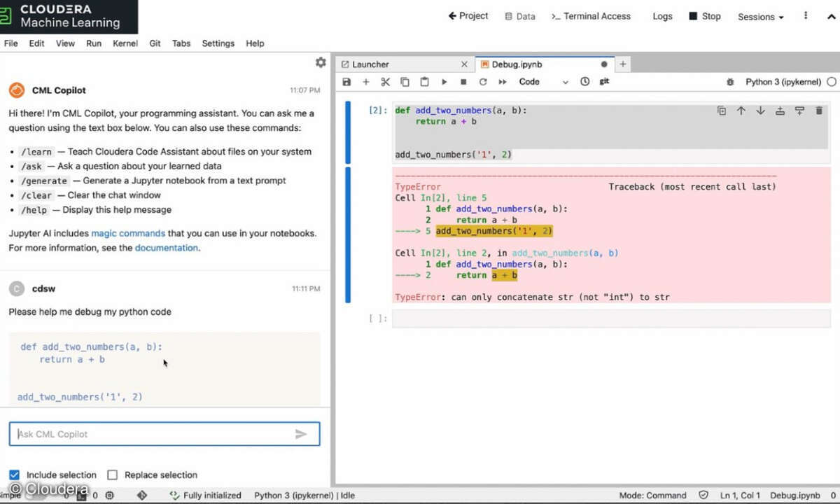Image resolution: width=840 pixels, height=504 pixels.
Task: Open the Settings menu
Action: [x=218, y=43]
